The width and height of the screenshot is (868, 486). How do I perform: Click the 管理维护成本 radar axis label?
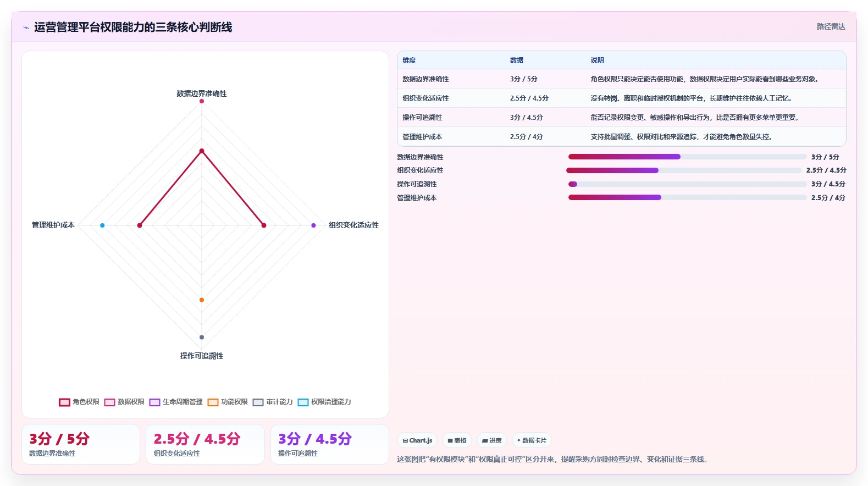[x=53, y=225]
